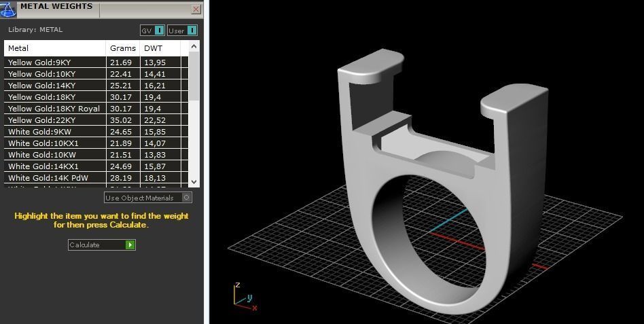644x324 pixels.
Task: Click the Metal Weights cone icon
Action: point(7,9)
